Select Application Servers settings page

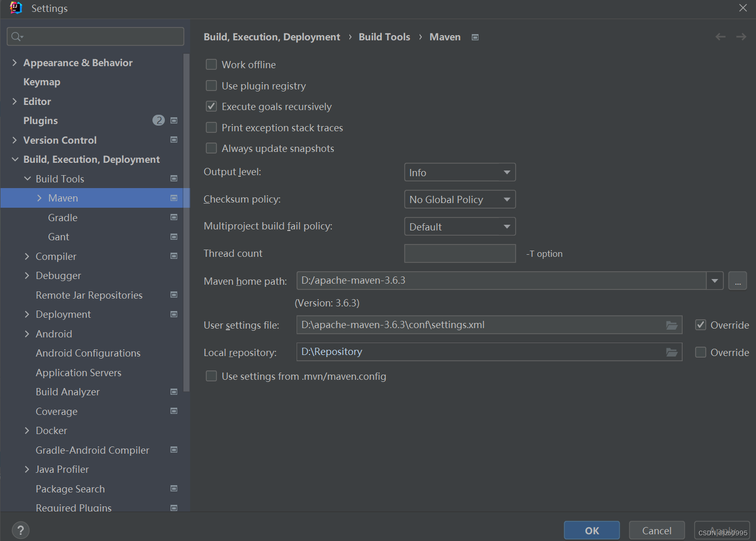(x=79, y=373)
